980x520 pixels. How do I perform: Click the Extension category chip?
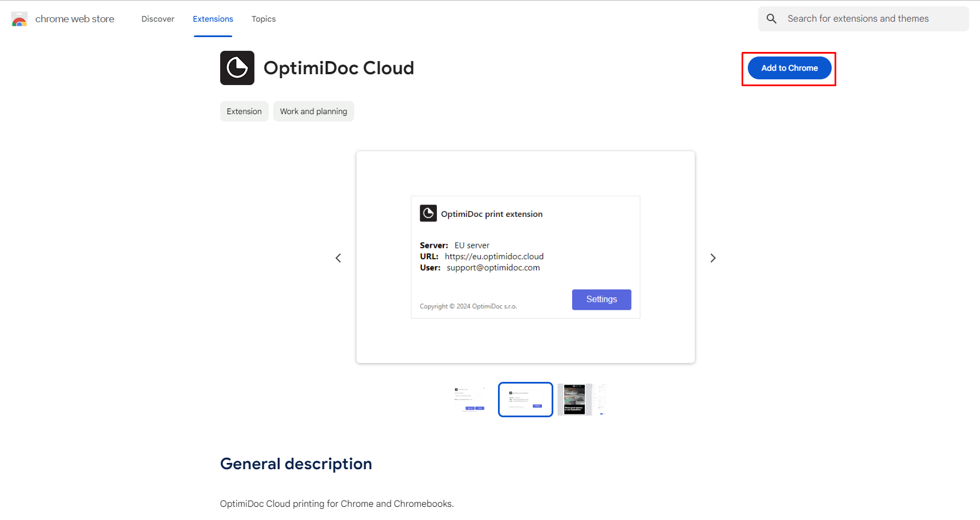click(x=244, y=111)
